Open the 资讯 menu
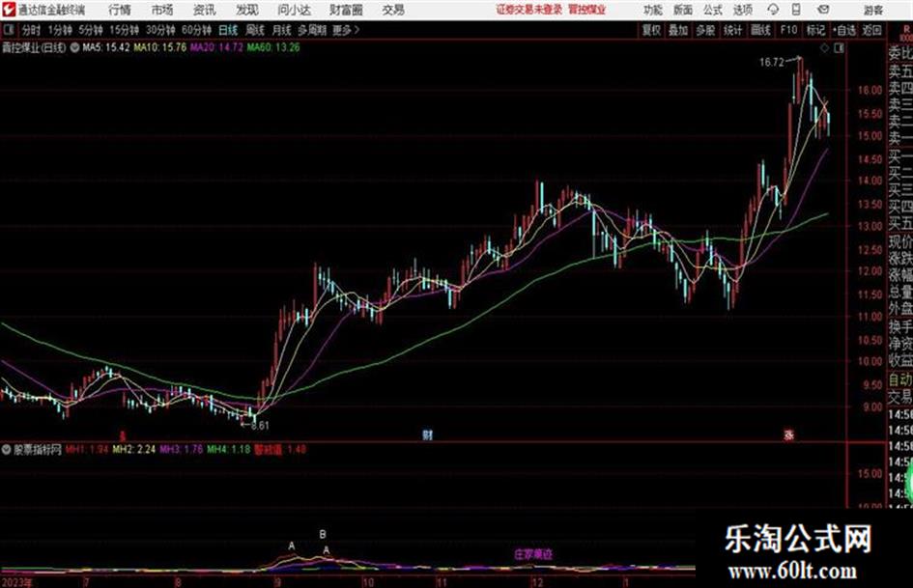This screenshot has width=913, height=588. tap(205, 10)
